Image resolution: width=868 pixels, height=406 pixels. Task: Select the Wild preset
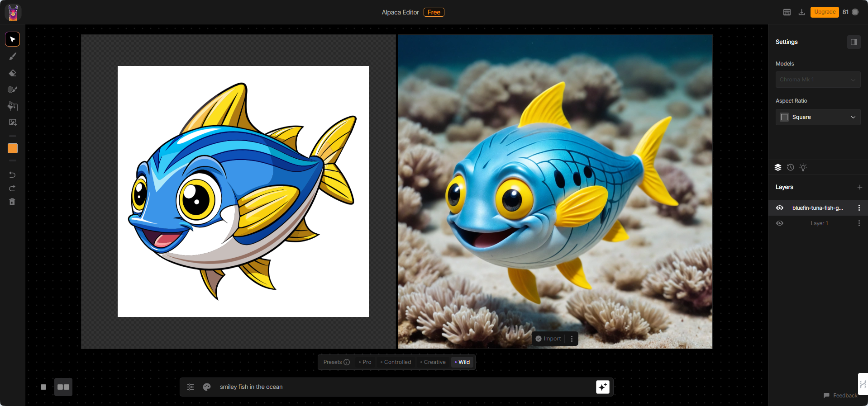click(463, 362)
